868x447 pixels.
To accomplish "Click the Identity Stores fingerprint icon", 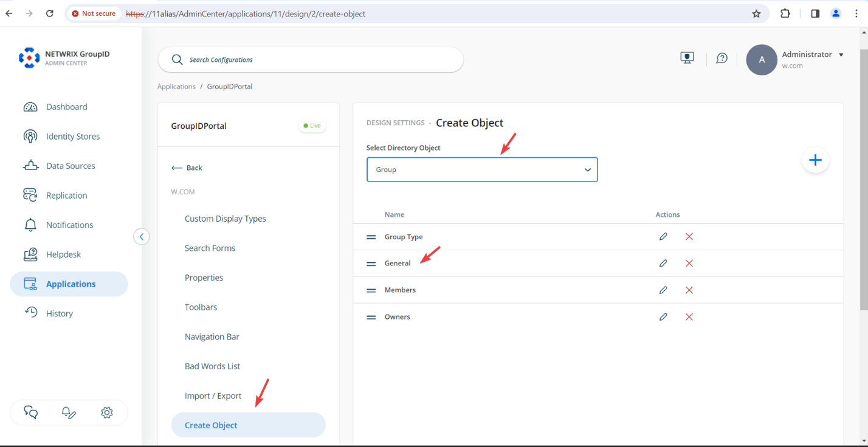I will click(x=30, y=137).
